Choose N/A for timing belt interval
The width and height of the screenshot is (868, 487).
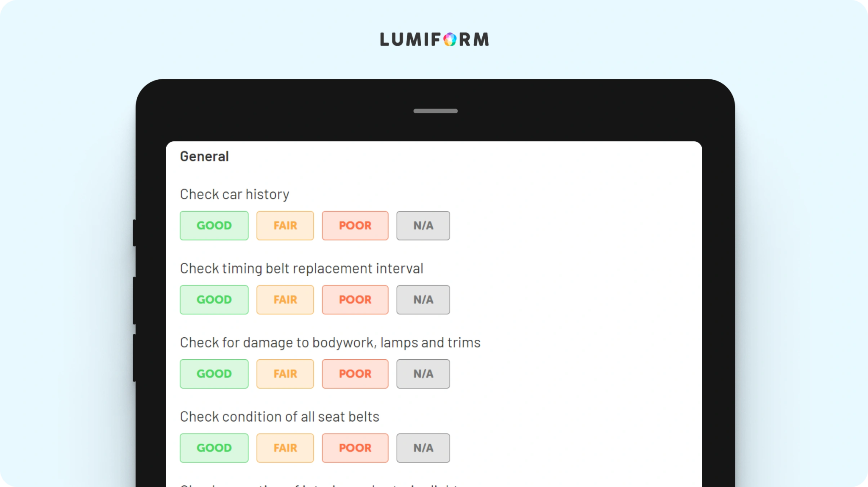point(423,300)
